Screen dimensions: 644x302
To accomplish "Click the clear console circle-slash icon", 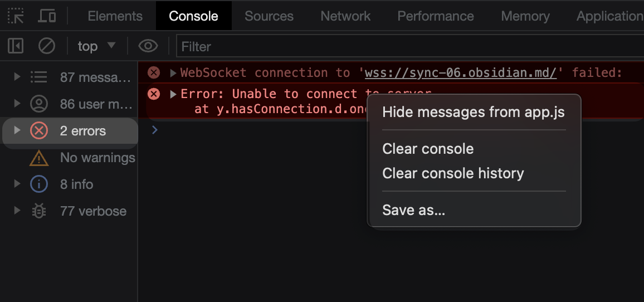I will [46, 46].
